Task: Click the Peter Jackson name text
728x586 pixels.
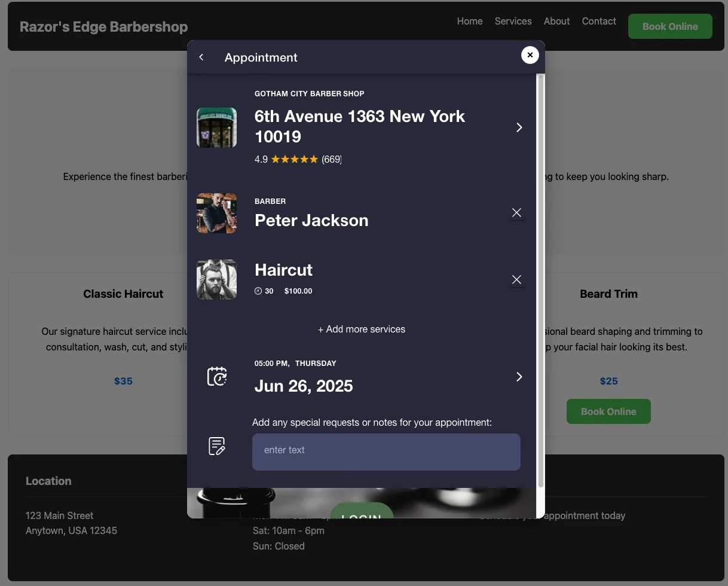Action: [311, 221]
